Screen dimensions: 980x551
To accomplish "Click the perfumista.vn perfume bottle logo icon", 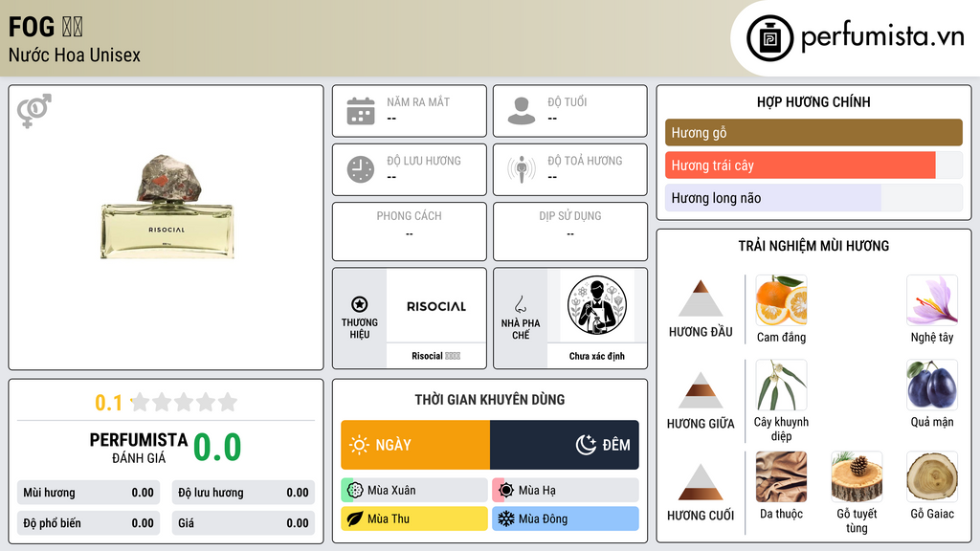I will pos(769,38).
